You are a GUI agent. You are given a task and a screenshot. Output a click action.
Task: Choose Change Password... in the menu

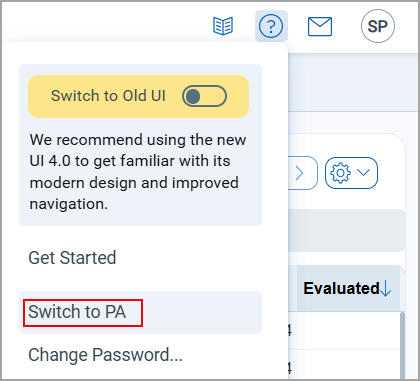105,355
